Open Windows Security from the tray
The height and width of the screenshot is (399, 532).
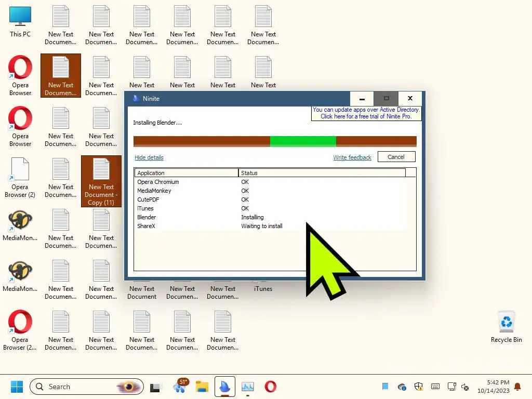point(419,387)
